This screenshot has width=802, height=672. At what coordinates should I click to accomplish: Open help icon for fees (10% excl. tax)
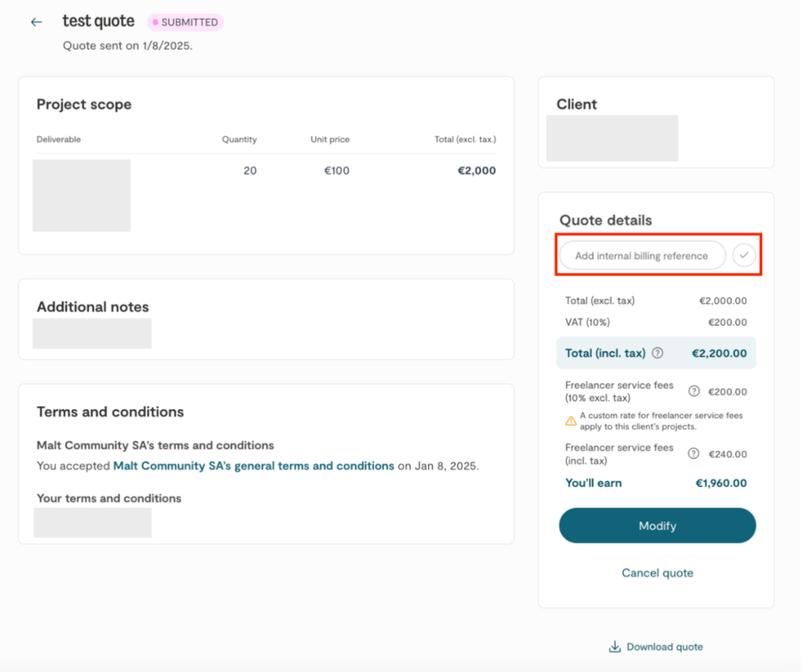[x=694, y=391]
